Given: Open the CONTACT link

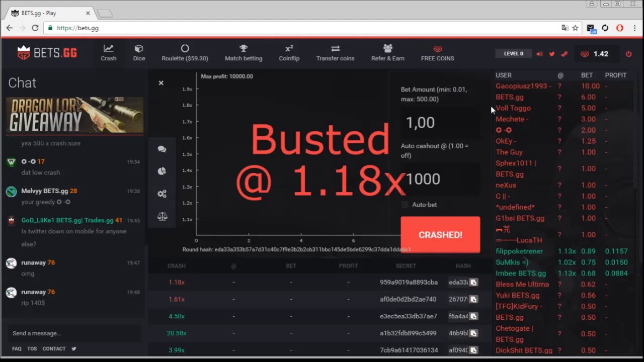Looking at the screenshot, I should tap(54, 349).
